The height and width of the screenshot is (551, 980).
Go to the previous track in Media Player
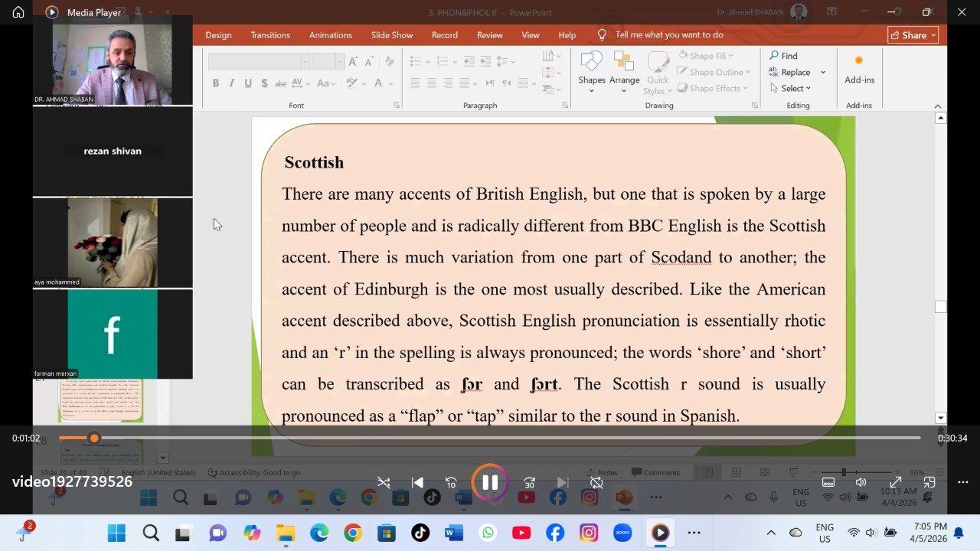tap(417, 482)
